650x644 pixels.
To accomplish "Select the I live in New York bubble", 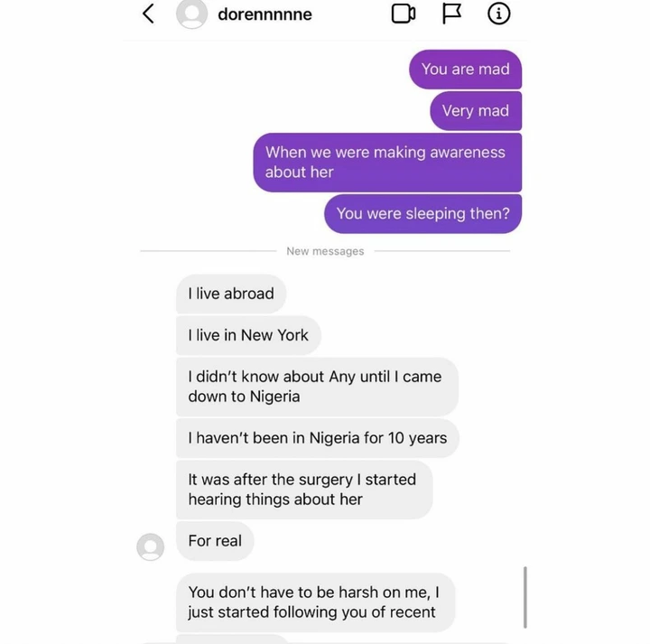I will coord(248,335).
